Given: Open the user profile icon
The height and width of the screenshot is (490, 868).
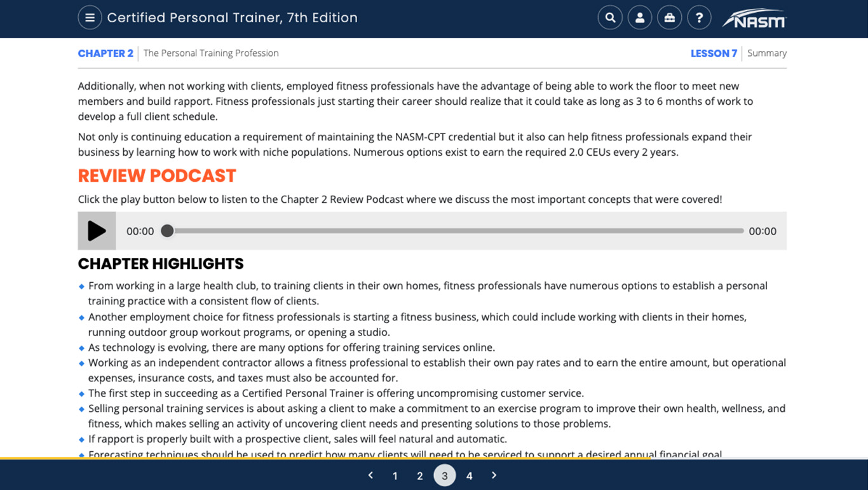Looking at the screenshot, I should click(640, 18).
